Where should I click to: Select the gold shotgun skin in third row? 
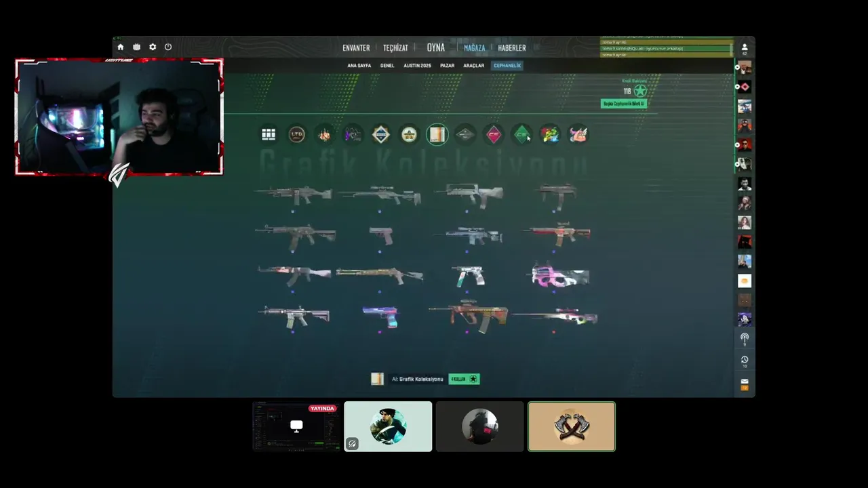coord(379,275)
